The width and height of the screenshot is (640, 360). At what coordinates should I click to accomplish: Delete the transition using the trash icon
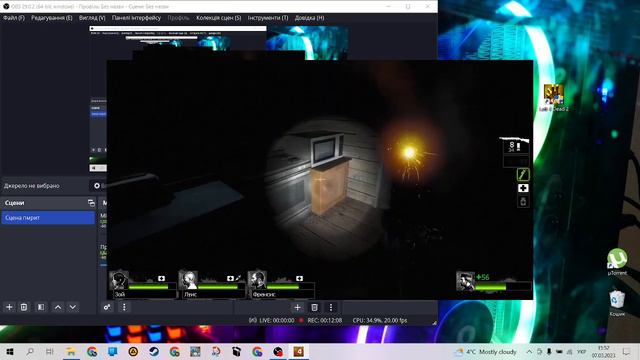[314, 307]
